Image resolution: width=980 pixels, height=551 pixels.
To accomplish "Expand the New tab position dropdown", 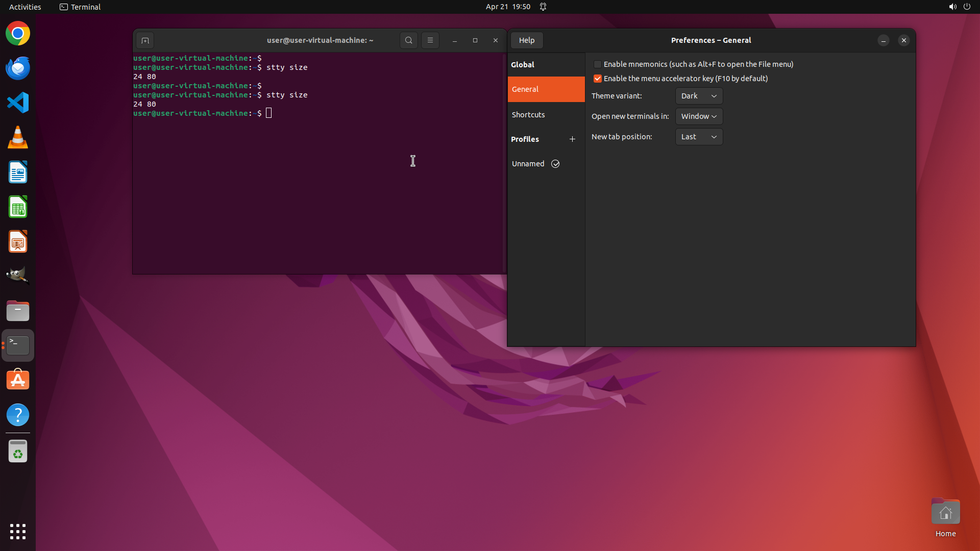I will point(699,137).
